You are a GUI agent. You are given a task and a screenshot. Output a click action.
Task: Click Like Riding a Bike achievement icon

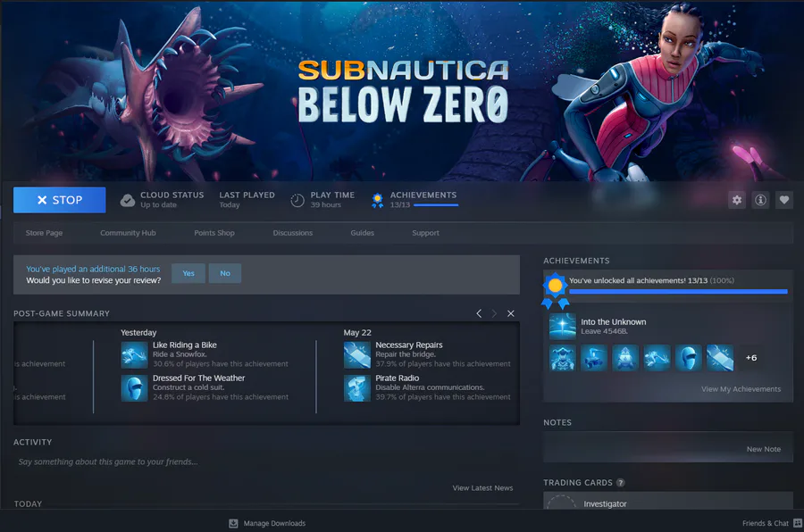pyautogui.click(x=134, y=354)
